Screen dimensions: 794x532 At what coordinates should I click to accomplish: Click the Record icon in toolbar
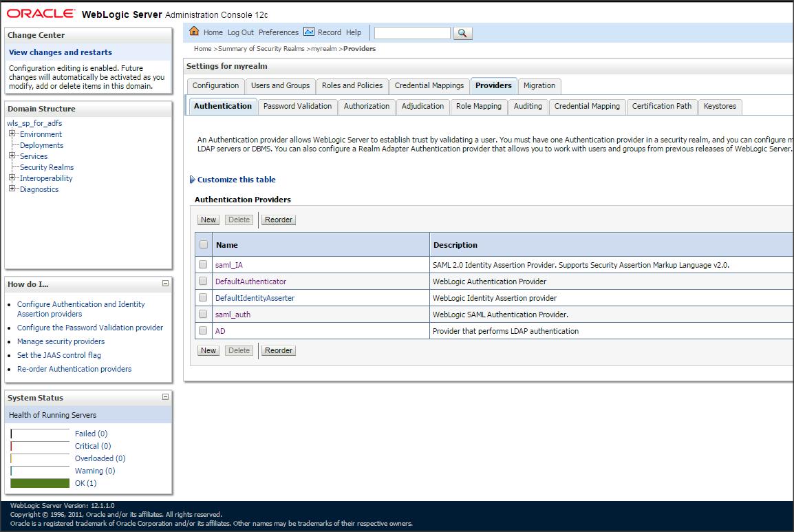309,32
